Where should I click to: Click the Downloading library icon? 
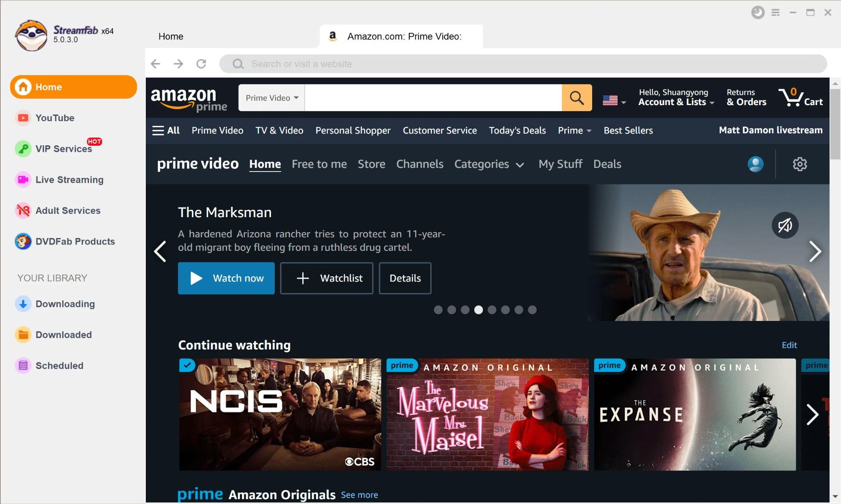click(x=22, y=303)
